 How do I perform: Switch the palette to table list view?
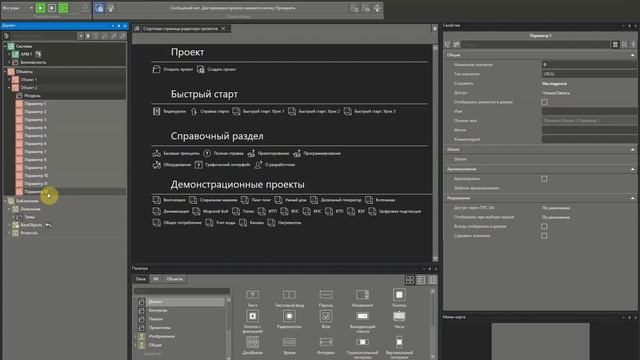click(421, 280)
